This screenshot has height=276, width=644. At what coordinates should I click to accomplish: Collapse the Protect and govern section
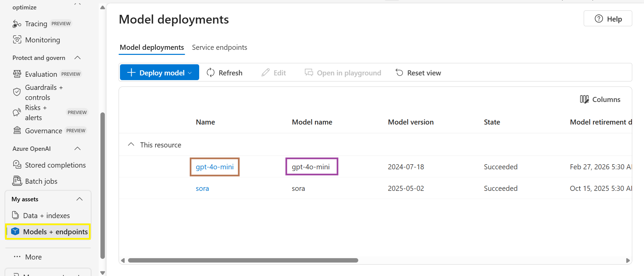click(78, 58)
